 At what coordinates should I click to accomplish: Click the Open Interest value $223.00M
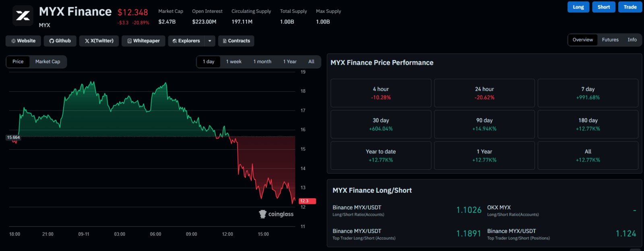tap(204, 22)
